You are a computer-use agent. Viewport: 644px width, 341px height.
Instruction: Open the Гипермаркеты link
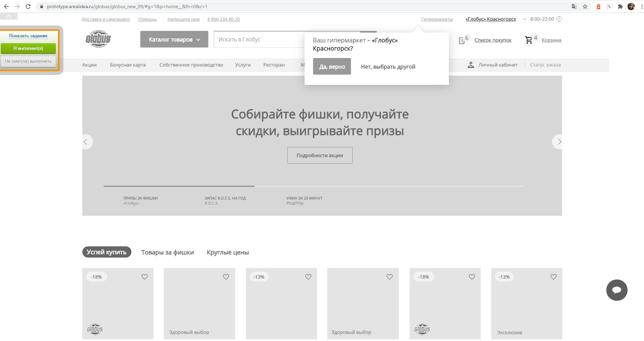(437, 19)
